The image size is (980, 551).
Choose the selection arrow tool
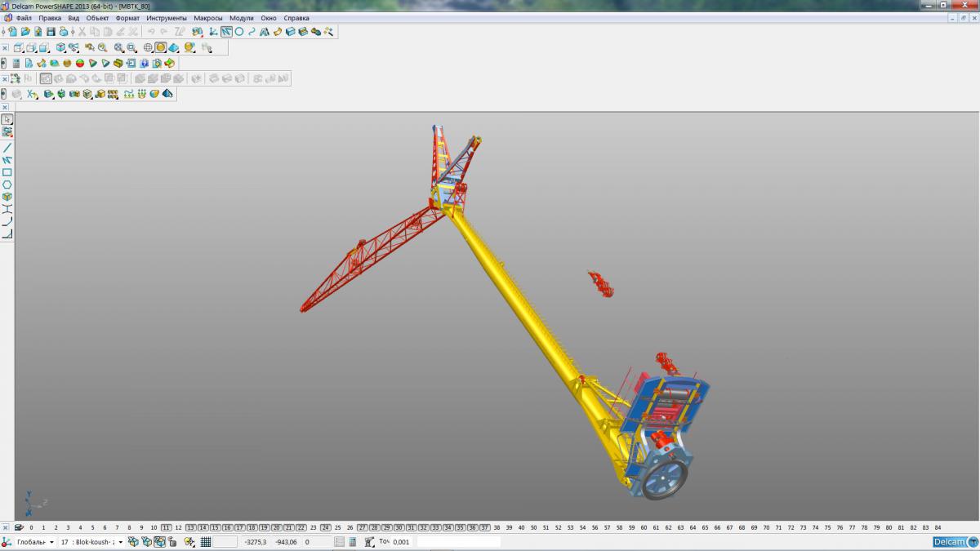pyautogui.click(x=7, y=120)
